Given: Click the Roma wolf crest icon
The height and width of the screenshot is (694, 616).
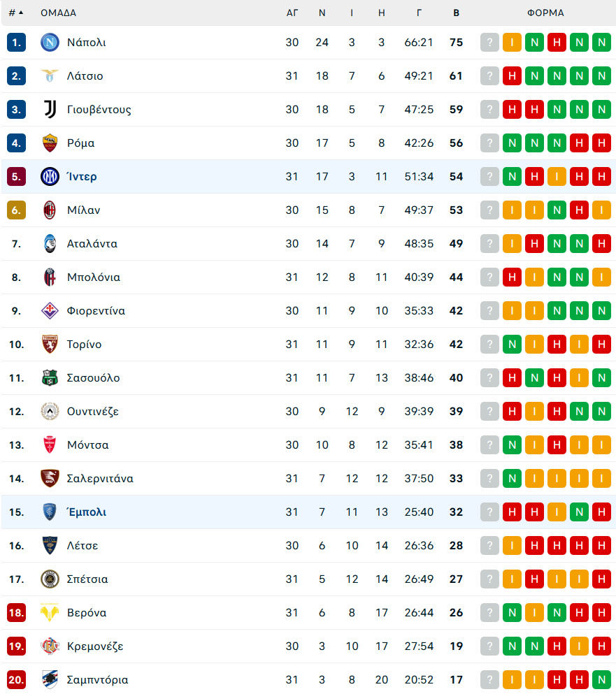Looking at the screenshot, I should [x=50, y=143].
